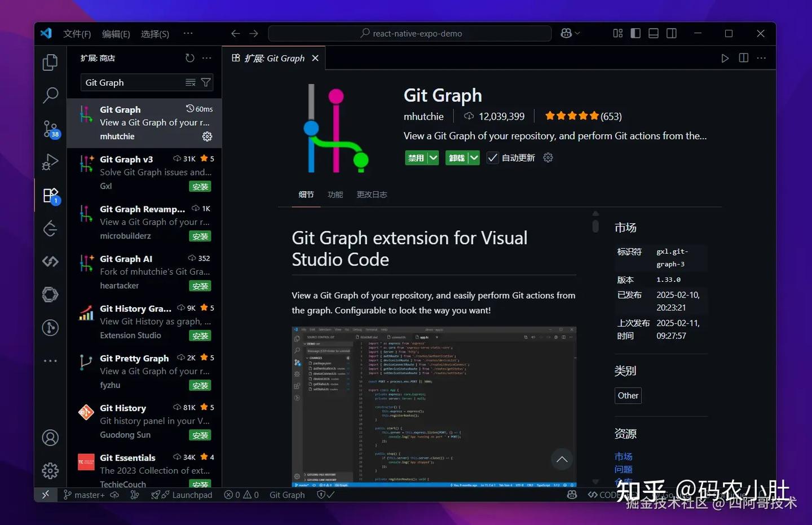Split the editor to the right
This screenshot has width=812, height=525.
click(x=744, y=58)
